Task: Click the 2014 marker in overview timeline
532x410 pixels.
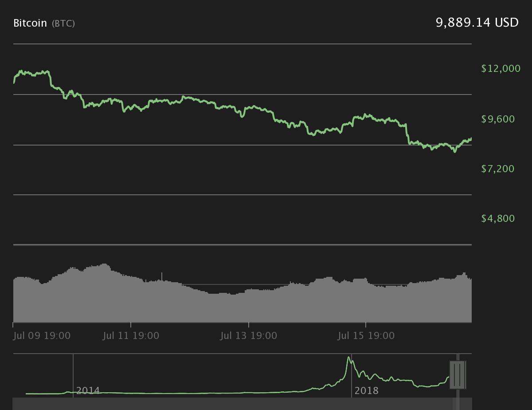Action: 88,390
